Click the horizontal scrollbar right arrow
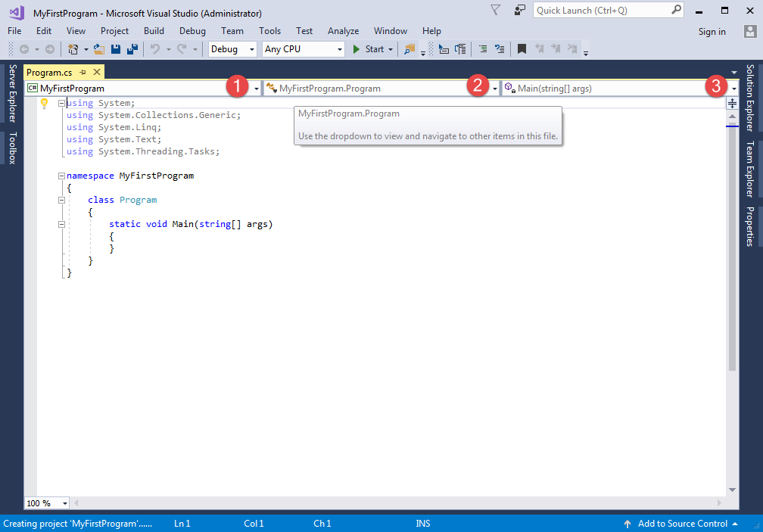This screenshot has height=532, width=763. point(719,502)
